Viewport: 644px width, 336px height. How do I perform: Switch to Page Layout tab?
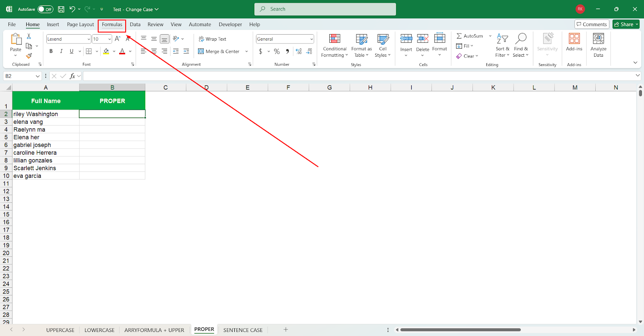[x=80, y=25]
